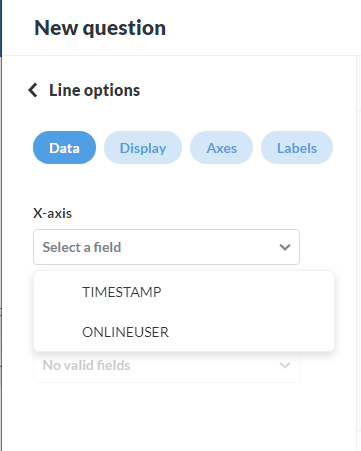Image resolution: width=361 pixels, height=451 pixels.
Task: Switch to the Data tab
Action: click(x=64, y=148)
